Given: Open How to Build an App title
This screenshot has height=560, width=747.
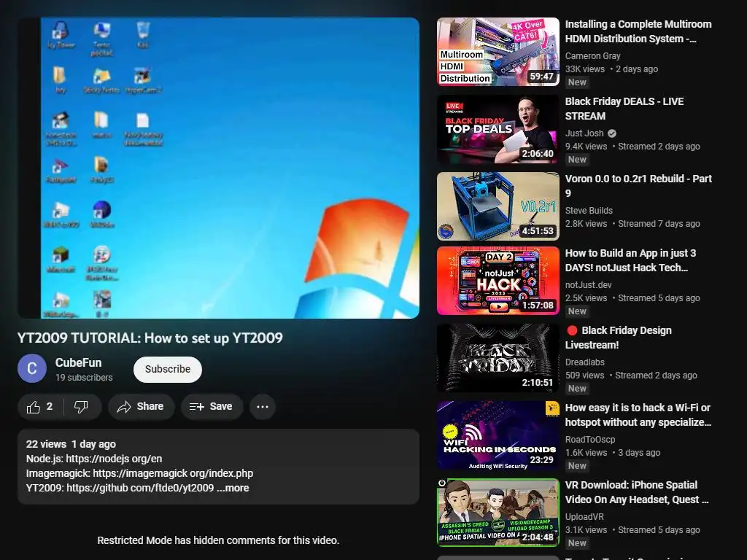Looking at the screenshot, I should [x=630, y=260].
